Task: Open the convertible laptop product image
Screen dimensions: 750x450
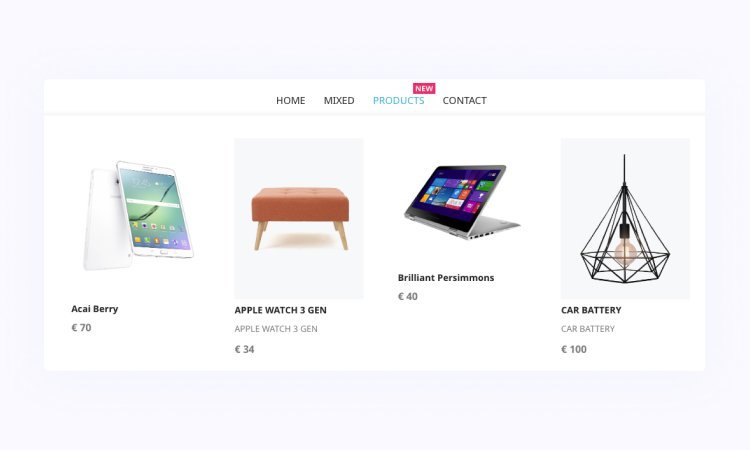Action: coord(462,203)
